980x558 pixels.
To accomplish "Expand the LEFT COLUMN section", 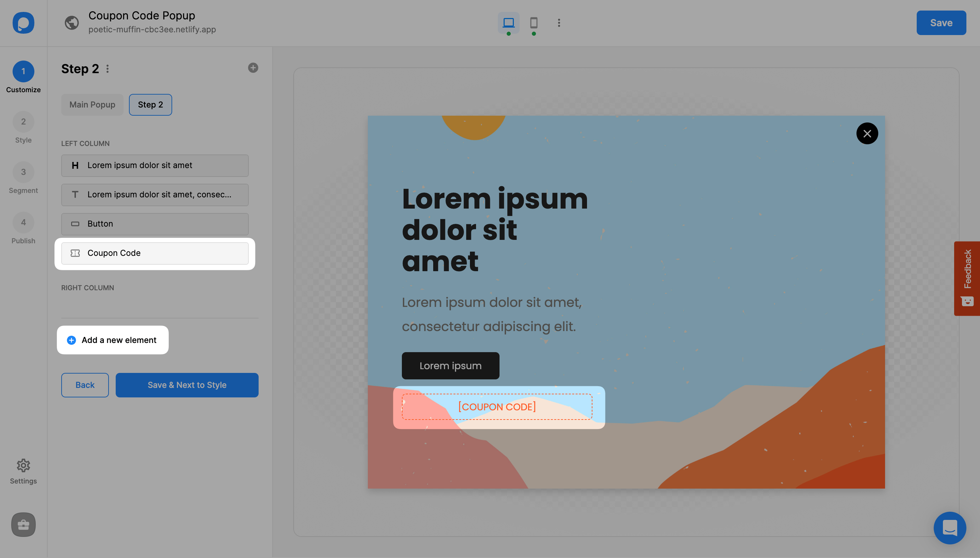I will (x=85, y=143).
